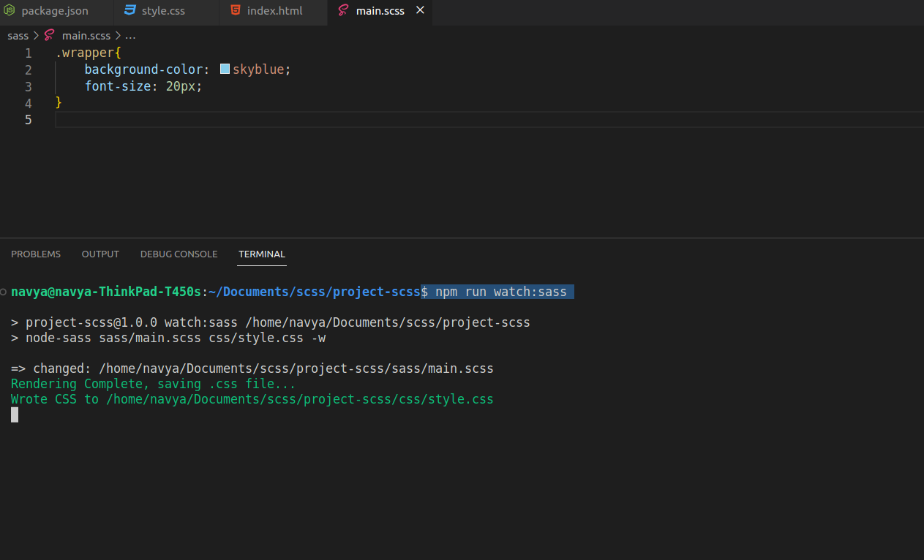
Task: Open the Wrote CSS style.css path link
Action: pyautogui.click(x=300, y=399)
